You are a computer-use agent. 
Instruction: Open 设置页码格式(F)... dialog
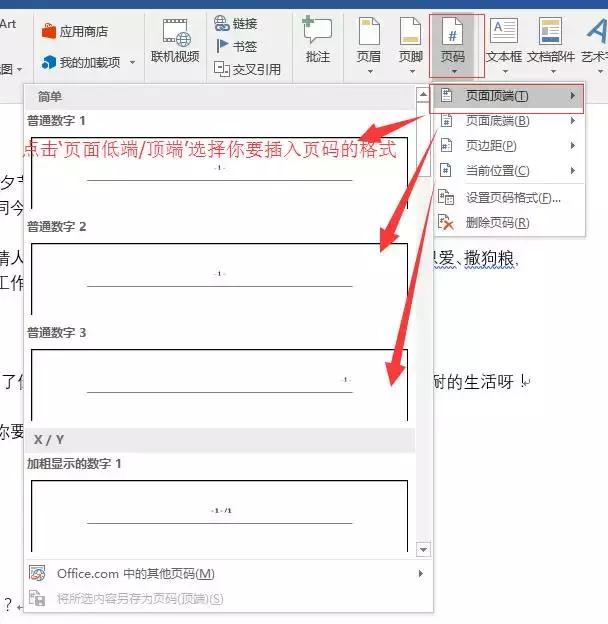(x=509, y=197)
